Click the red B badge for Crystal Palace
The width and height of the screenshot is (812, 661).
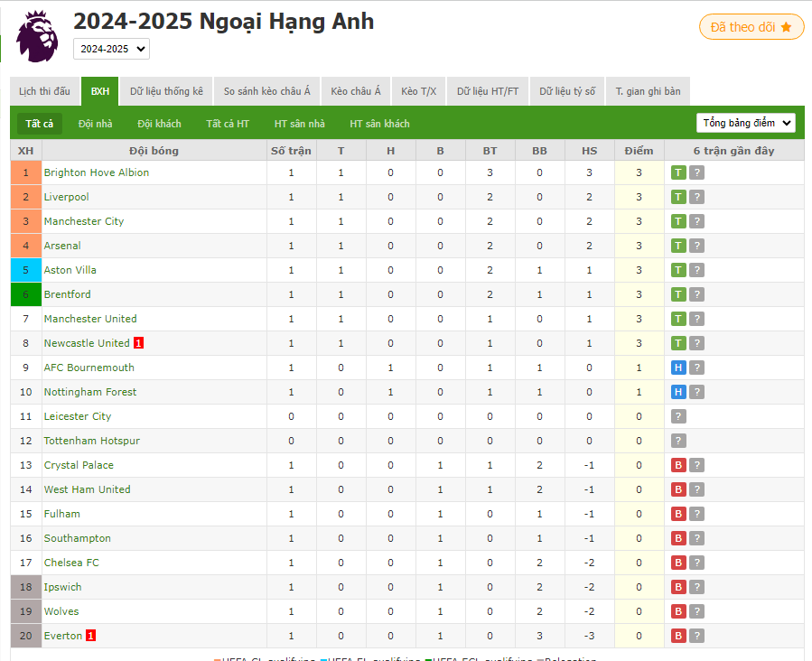[678, 465]
